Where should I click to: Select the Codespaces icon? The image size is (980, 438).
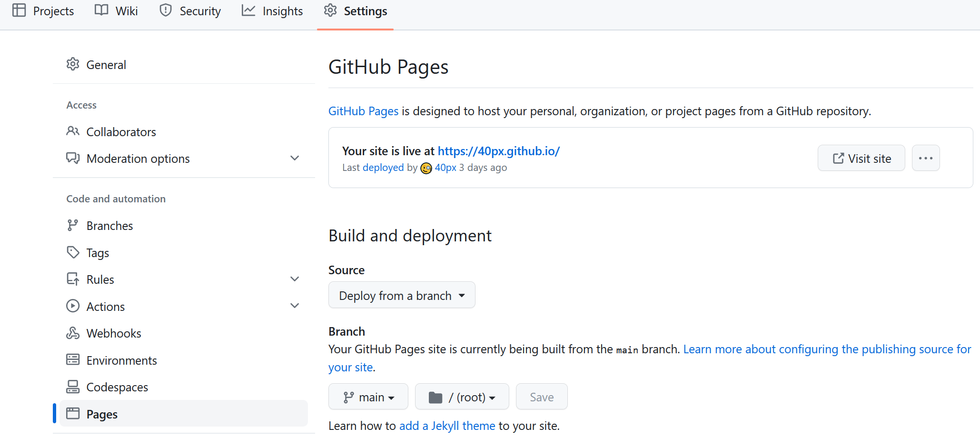pos(73,387)
